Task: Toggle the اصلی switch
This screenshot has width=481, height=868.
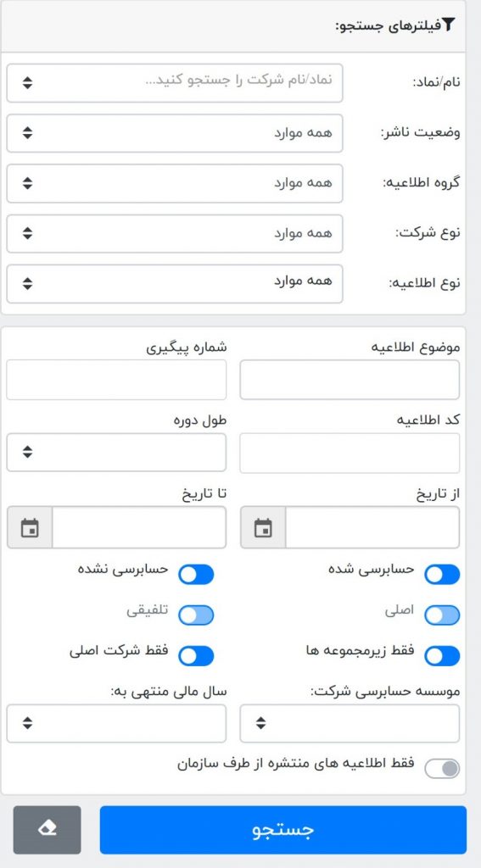Action: click(x=442, y=615)
